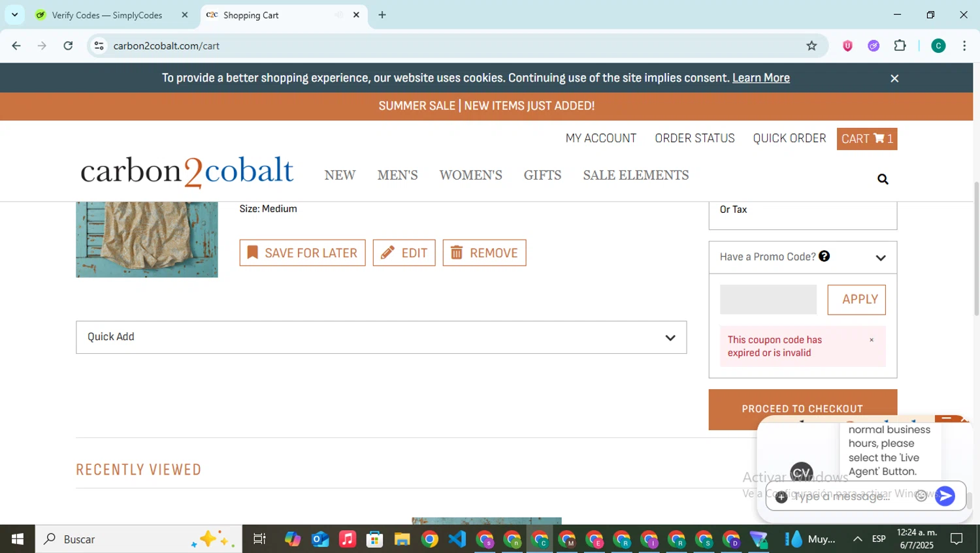Switch to Verify Codes — SimplyCodes tab

click(x=107, y=15)
